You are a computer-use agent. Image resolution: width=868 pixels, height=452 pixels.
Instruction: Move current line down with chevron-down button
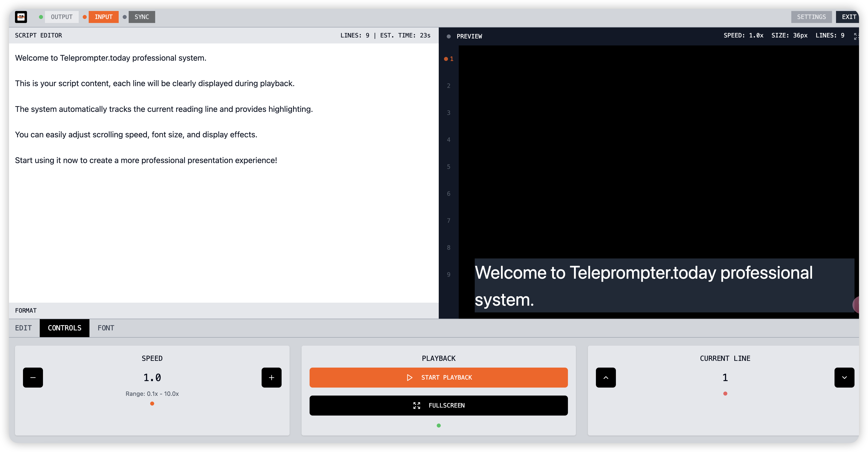(x=844, y=377)
